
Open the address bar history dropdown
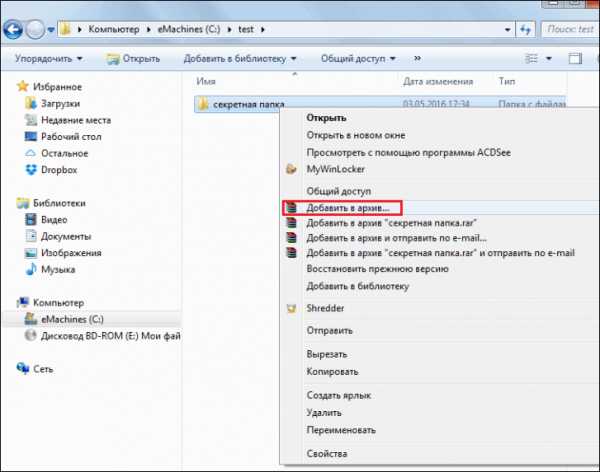[507, 29]
